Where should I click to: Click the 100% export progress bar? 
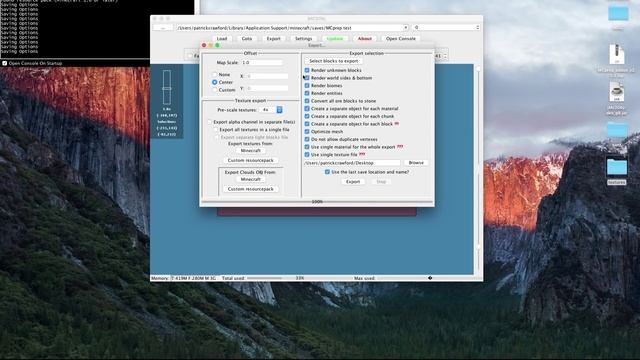[317, 202]
